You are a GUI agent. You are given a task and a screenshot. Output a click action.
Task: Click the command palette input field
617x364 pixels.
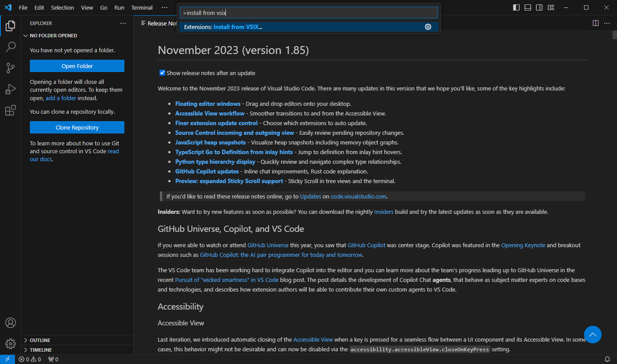[308, 13]
